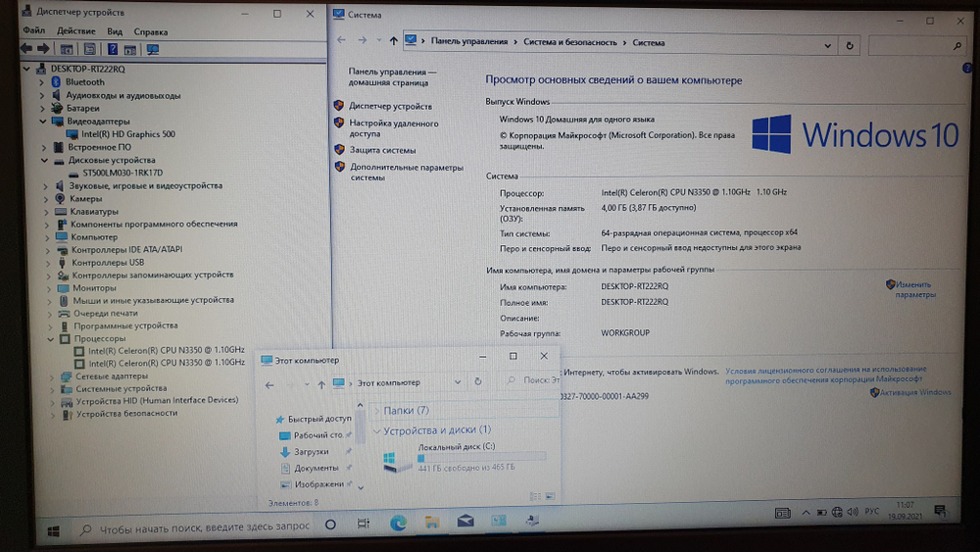Screen dimensions: 980x552
Task: Select Локальный диск (C:) drive
Action: [464, 458]
